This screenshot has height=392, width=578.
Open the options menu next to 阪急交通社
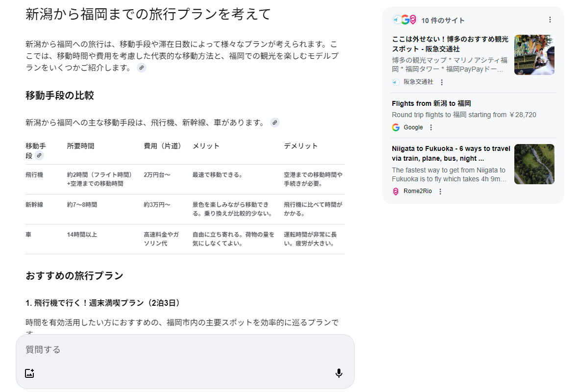click(441, 82)
